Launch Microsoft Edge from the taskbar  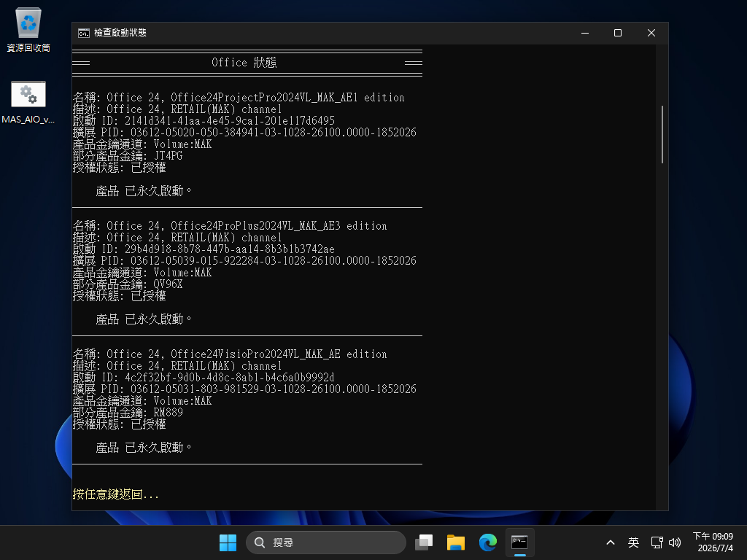487,542
